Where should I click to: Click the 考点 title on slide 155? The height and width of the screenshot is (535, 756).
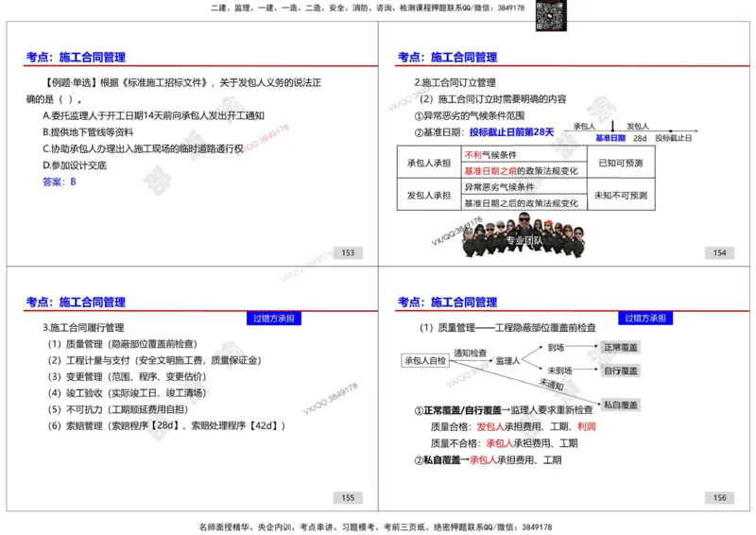tap(76, 302)
